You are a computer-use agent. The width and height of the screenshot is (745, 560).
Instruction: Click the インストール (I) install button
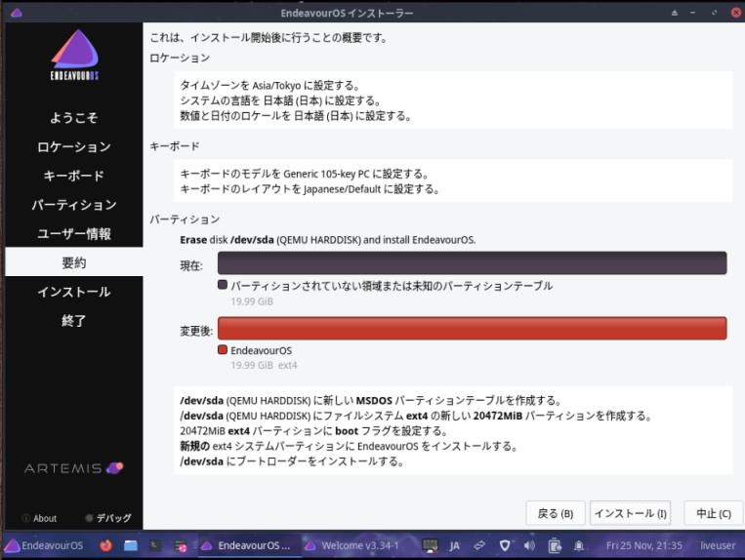tap(631, 513)
